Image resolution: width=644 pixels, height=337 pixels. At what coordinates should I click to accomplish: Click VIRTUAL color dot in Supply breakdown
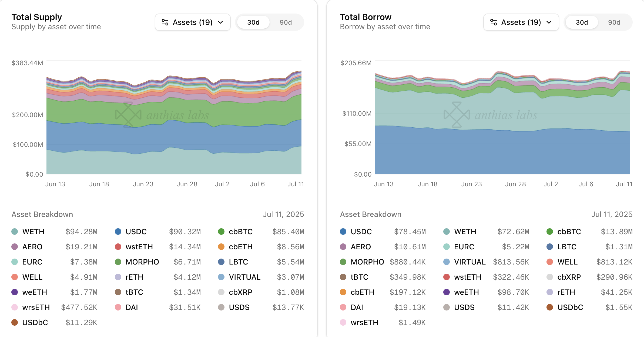pos(221,277)
